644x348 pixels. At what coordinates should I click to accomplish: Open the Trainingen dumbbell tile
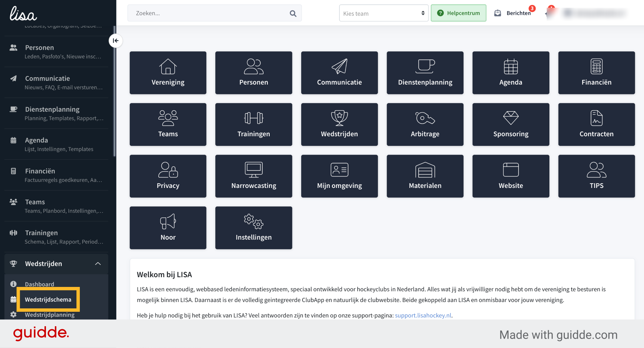254,124
